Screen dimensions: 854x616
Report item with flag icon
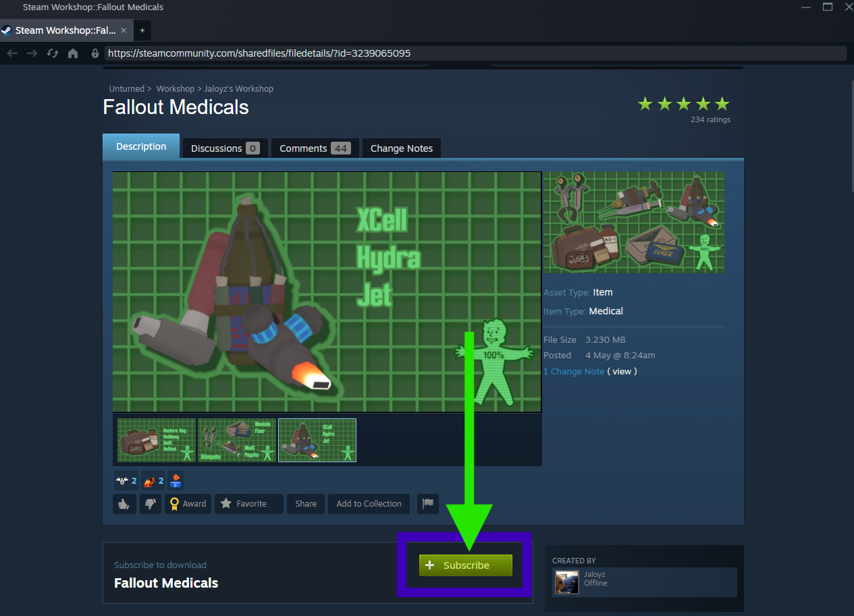pyautogui.click(x=428, y=503)
